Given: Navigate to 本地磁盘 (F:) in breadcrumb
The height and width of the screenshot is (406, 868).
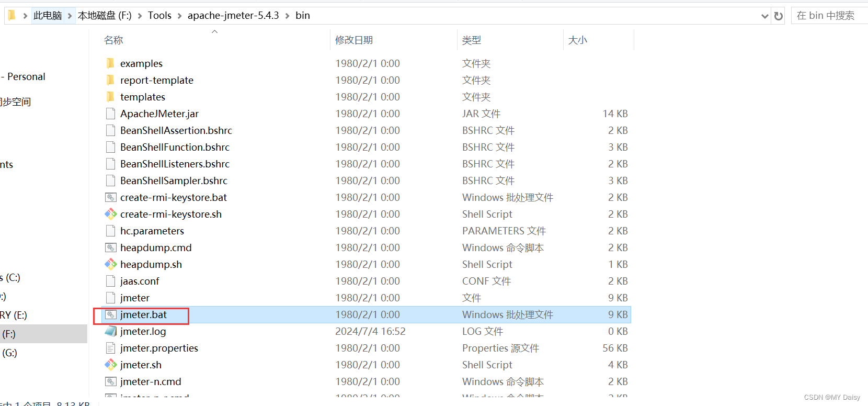Looking at the screenshot, I should (x=105, y=16).
